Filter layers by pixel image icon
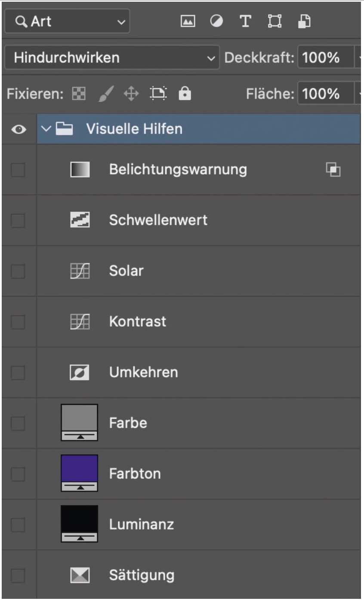The width and height of the screenshot is (364, 601). [x=188, y=21]
